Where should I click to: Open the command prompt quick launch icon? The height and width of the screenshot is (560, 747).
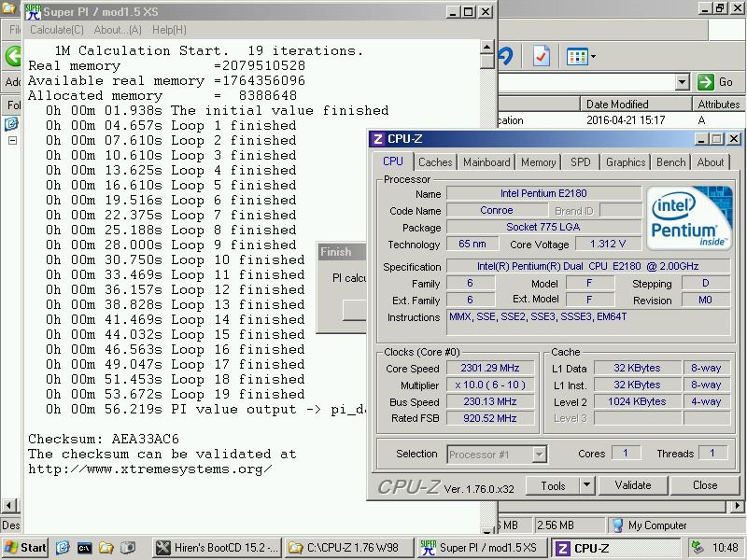[84, 548]
